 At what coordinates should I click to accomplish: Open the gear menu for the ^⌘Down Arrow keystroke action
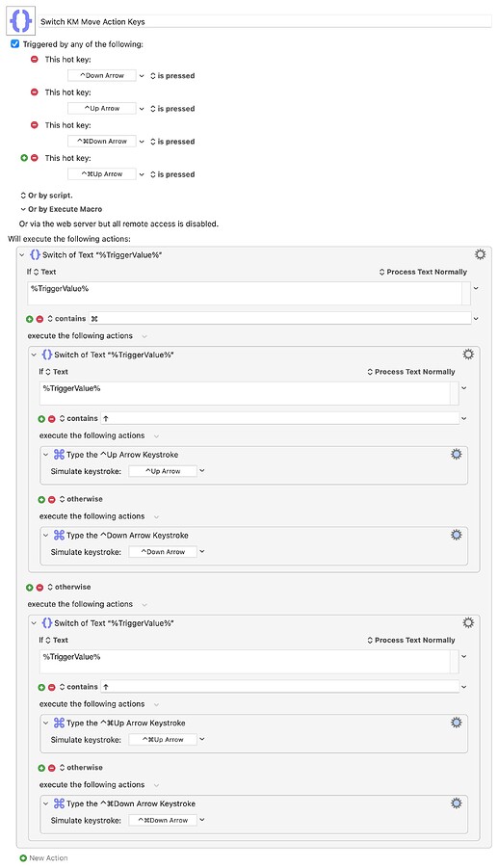coord(456,802)
